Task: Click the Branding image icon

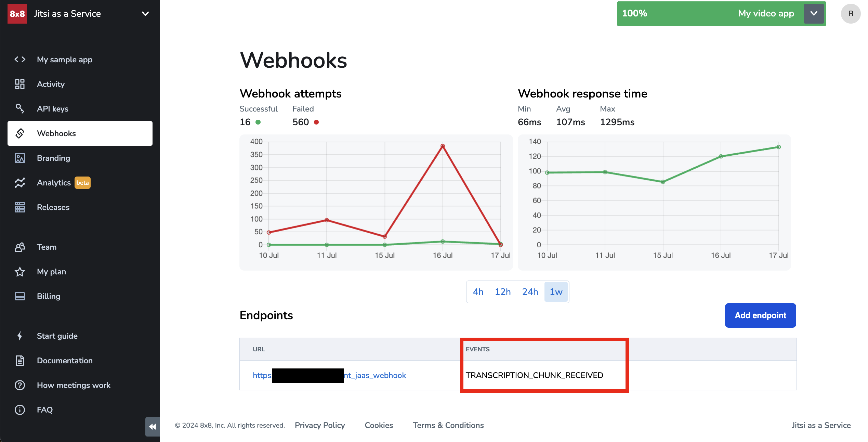Action: (20, 158)
